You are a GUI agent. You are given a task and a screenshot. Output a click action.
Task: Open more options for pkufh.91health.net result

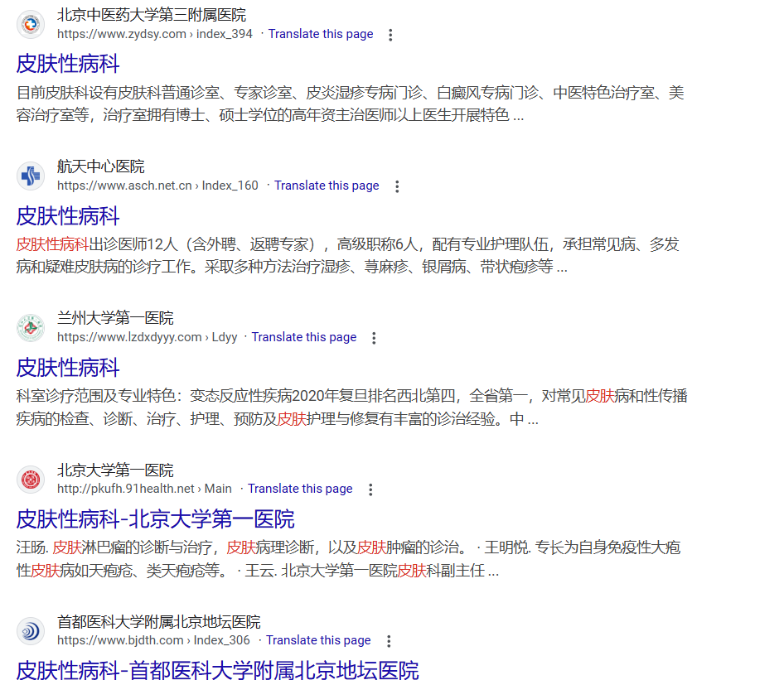(x=370, y=490)
